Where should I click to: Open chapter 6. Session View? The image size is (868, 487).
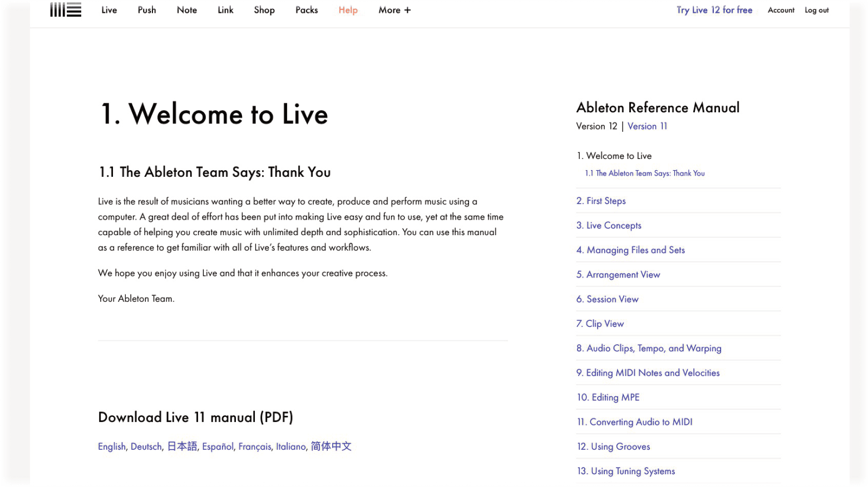tap(608, 299)
